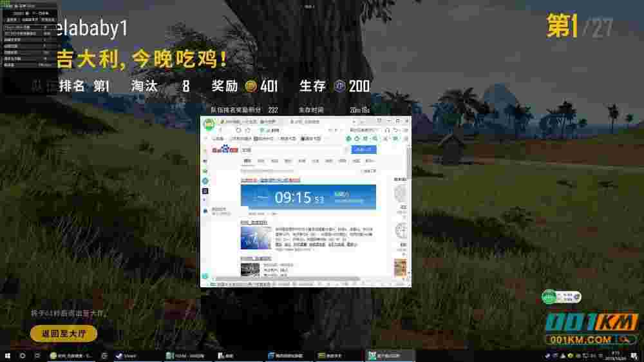Click the gold coin reward icon

pyautogui.click(x=251, y=86)
